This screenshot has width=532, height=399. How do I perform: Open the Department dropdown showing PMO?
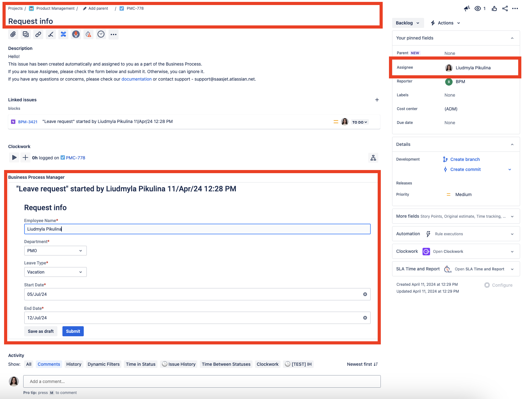tap(55, 251)
